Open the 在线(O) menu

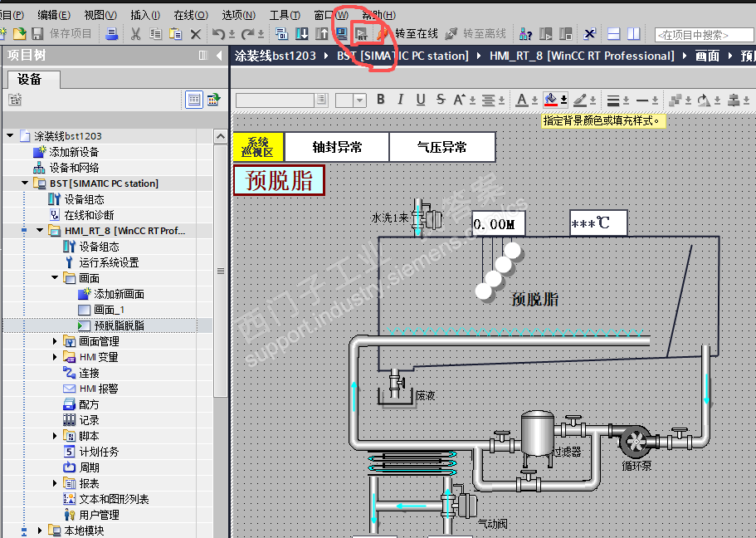click(191, 16)
